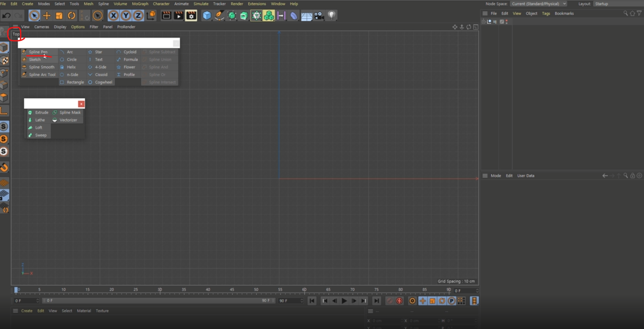Step to previous frame
The width and height of the screenshot is (644, 329).
click(x=334, y=301)
